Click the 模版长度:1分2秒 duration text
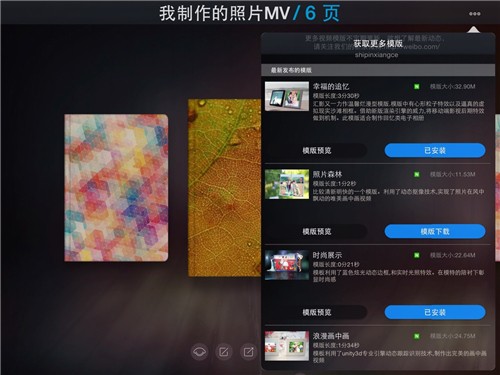This screenshot has height=375, width=500. click(x=334, y=184)
